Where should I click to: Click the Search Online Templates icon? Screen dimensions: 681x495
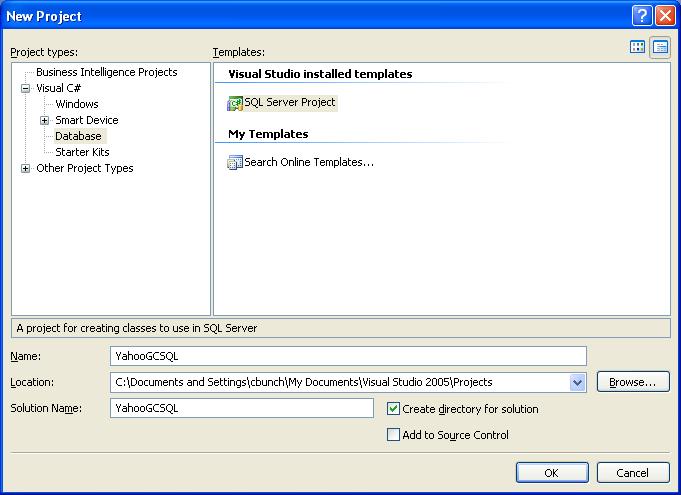click(236, 162)
